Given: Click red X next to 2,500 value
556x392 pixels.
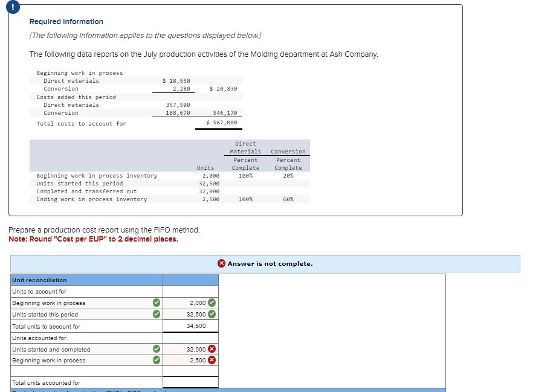Looking at the screenshot, I should click(212, 360).
